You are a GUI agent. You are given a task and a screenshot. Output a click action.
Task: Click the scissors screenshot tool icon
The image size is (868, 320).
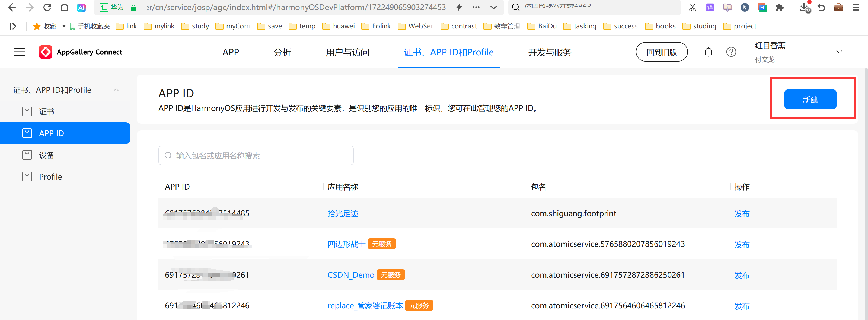pyautogui.click(x=693, y=7)
